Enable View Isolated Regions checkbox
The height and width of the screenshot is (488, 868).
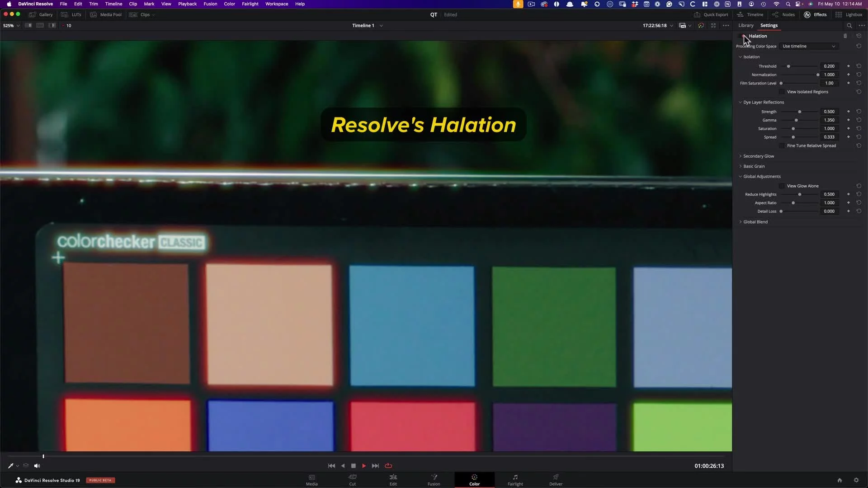(x=782, y=92)
